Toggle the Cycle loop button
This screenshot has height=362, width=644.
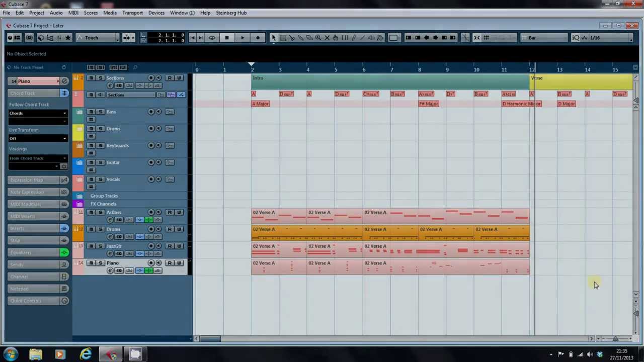(212, 38)
